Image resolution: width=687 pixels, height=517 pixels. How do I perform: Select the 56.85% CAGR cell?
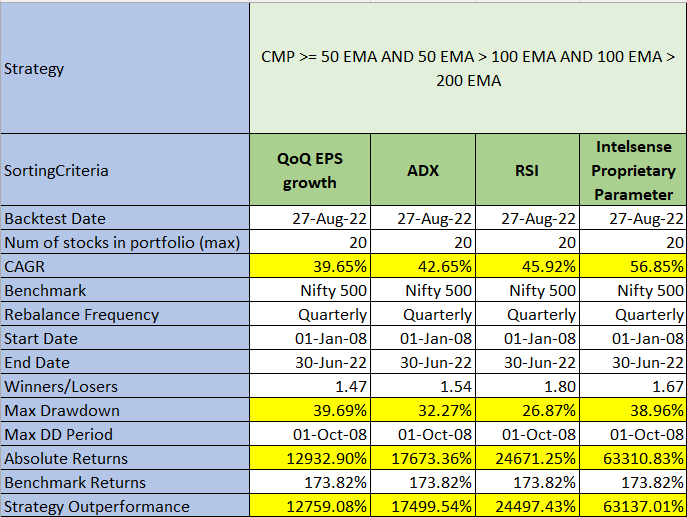(632, 267)
